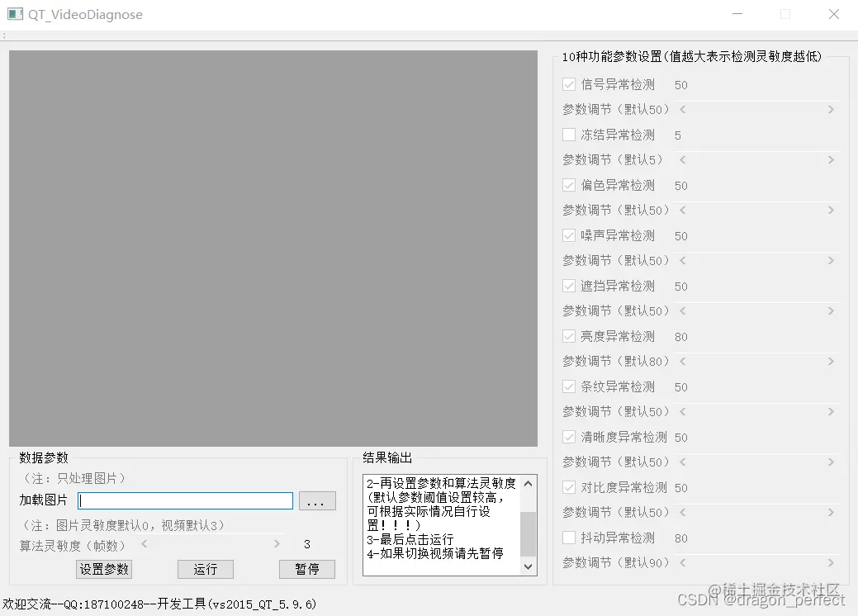Click the left arrow of 冻结异常检测 slider

pyautogui.click(x=682, y=159)
